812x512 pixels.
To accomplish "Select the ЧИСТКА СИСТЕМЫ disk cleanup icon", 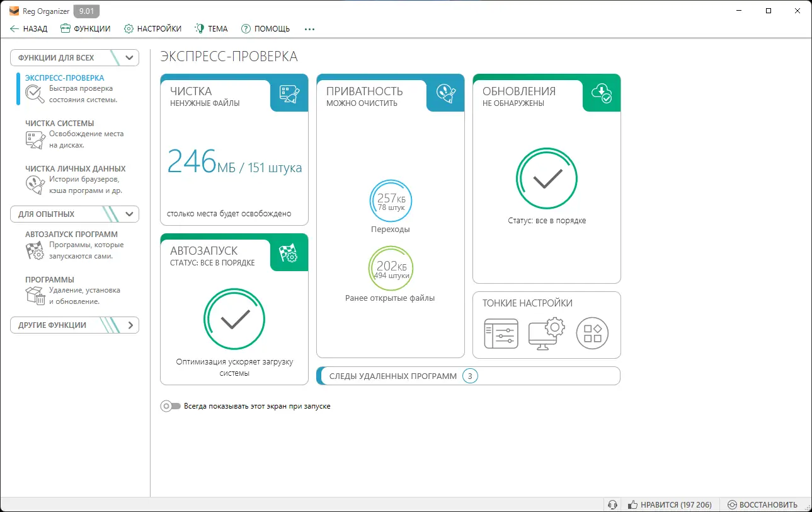I will point(34,140).
